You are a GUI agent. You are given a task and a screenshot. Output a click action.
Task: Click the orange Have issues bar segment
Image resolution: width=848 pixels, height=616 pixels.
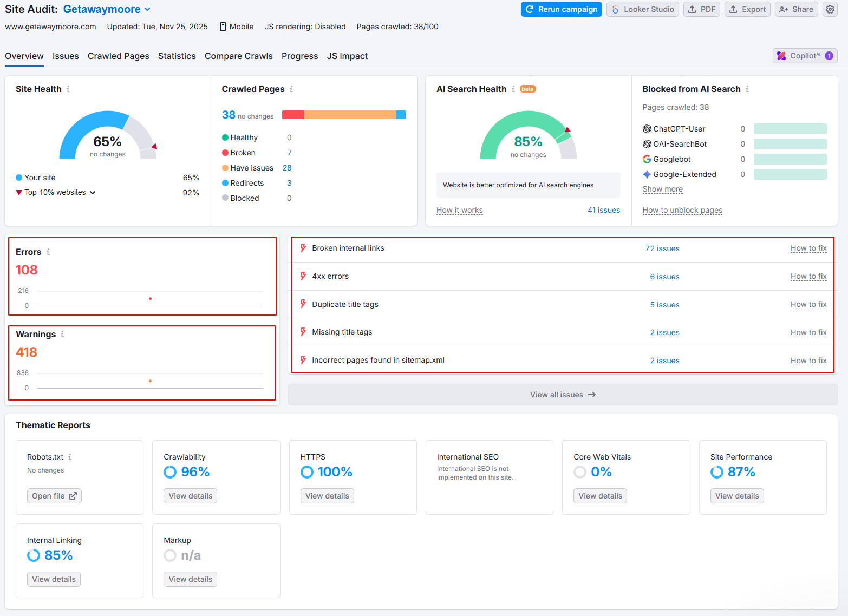[x=349, y=115]
